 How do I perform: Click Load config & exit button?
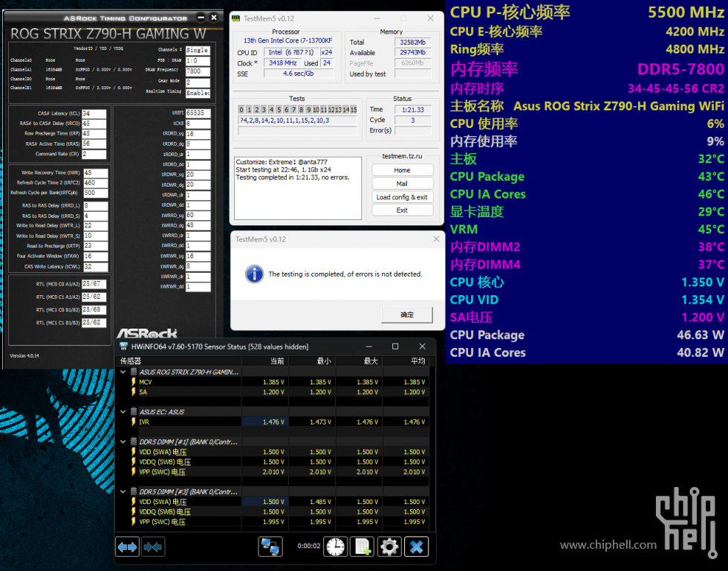click(402, 197)
